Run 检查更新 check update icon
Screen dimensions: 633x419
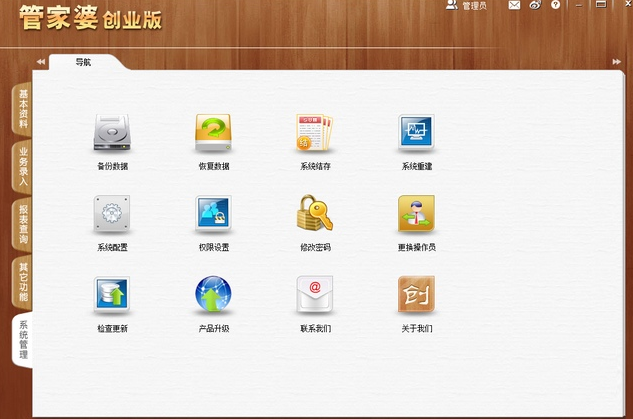pyautogui.click(x=112, y=295)
